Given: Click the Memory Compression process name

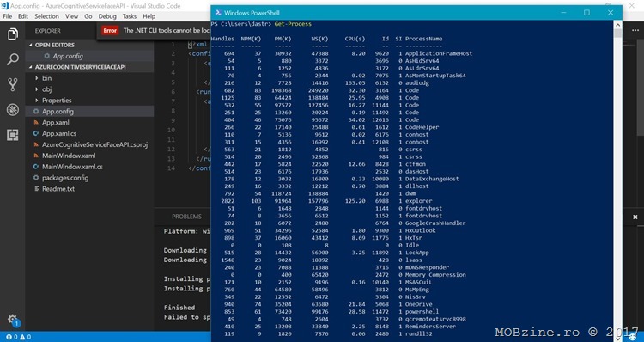Looking at the screenshot, I should click(435, 275).
